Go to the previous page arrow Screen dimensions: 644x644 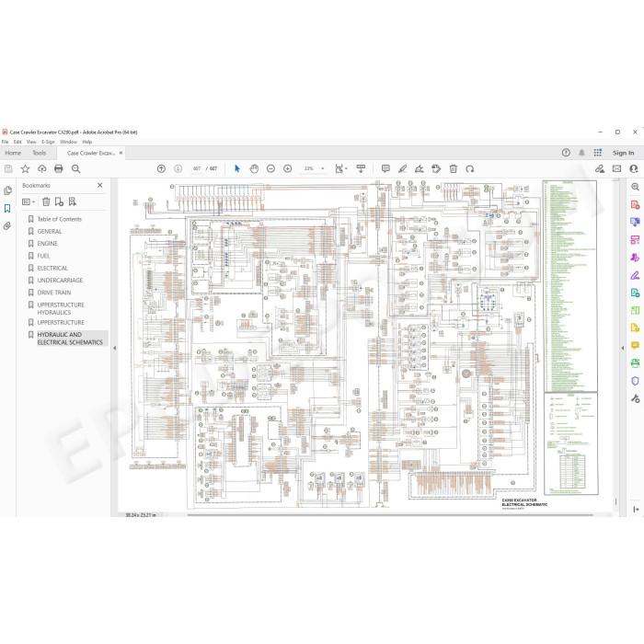pos(161,168)
